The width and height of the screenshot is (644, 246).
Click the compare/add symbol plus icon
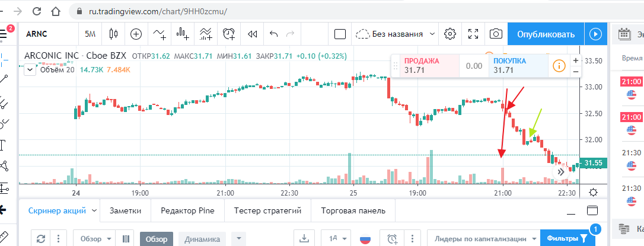tap(136, 34)
